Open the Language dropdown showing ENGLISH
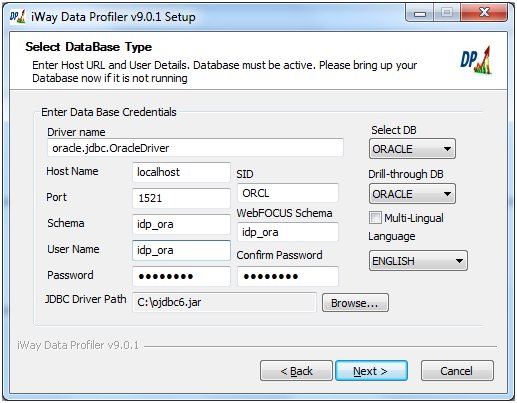This screenshot has width=517, height=403. pyautogui.click(x=418, y=261)
